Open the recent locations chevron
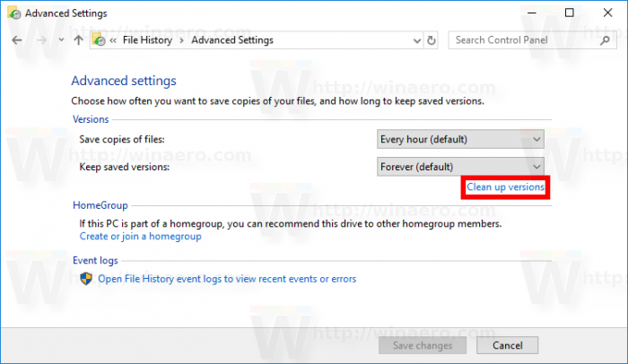628x364 pixels. pos(60,40)
